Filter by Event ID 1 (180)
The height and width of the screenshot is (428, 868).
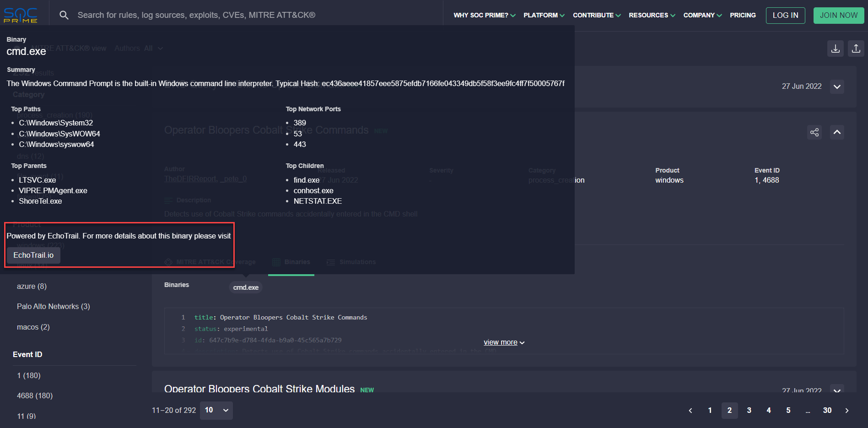coord(29,375)
